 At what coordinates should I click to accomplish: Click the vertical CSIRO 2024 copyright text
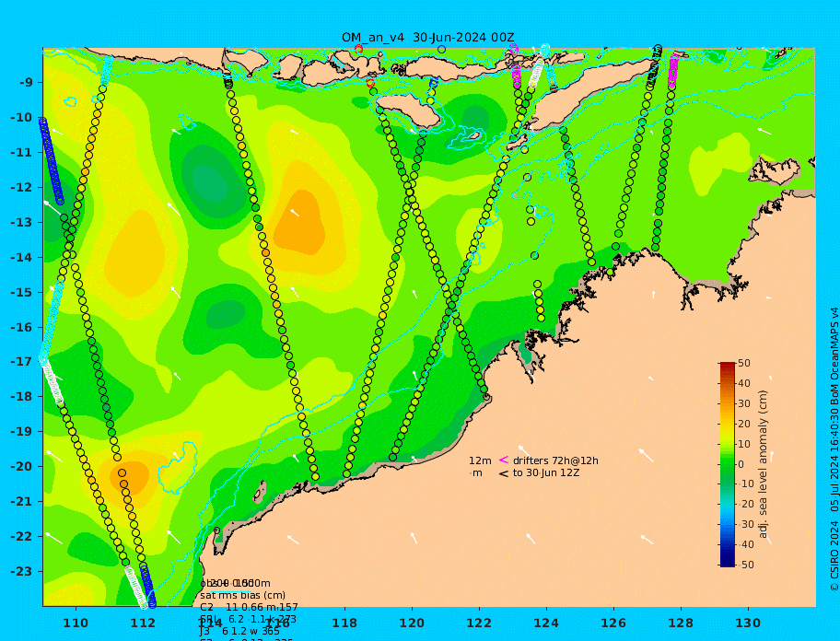click(834, 449)
